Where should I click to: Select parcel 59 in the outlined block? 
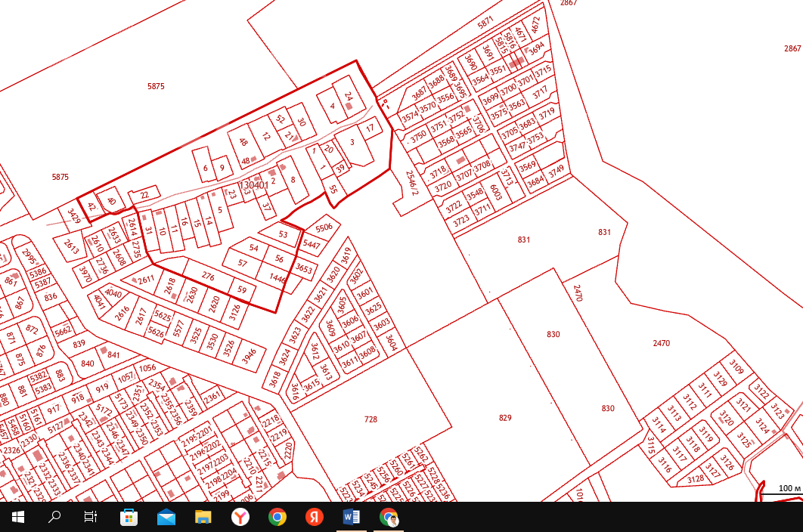[242, 290]
